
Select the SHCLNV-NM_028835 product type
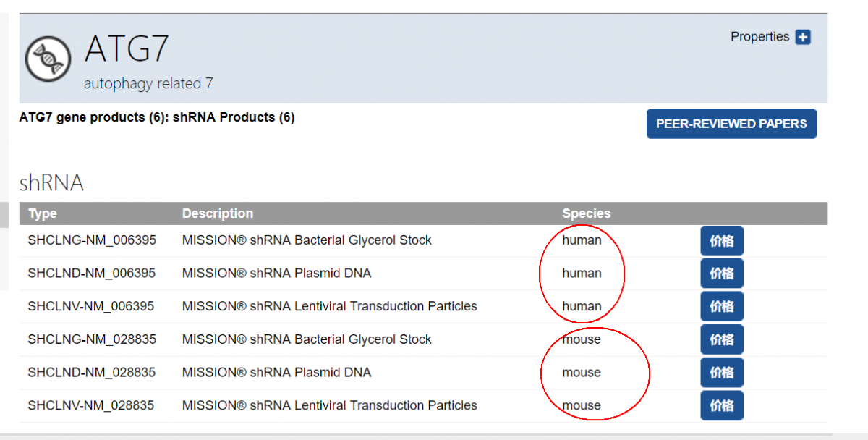click(91, 405)
